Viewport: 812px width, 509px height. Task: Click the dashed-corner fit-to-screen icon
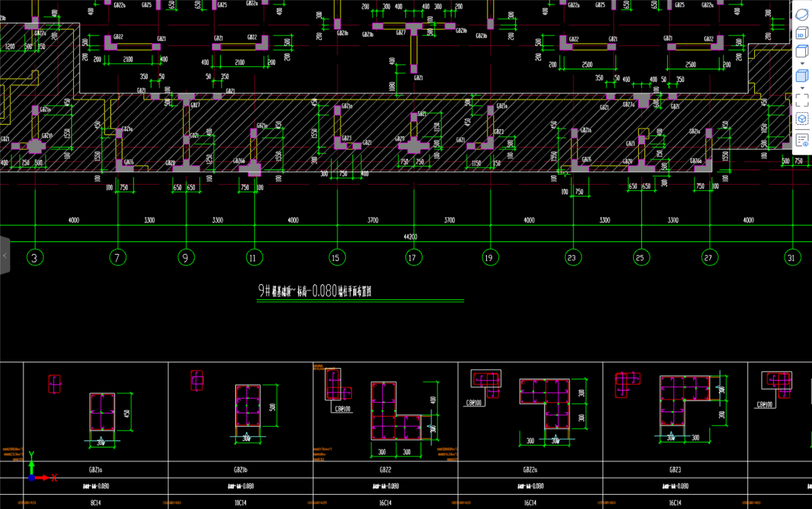coord(801,100)
